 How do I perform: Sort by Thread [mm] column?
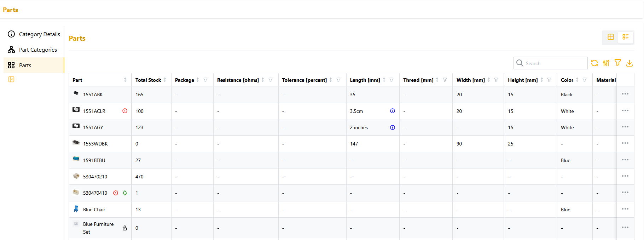[437, 80]
